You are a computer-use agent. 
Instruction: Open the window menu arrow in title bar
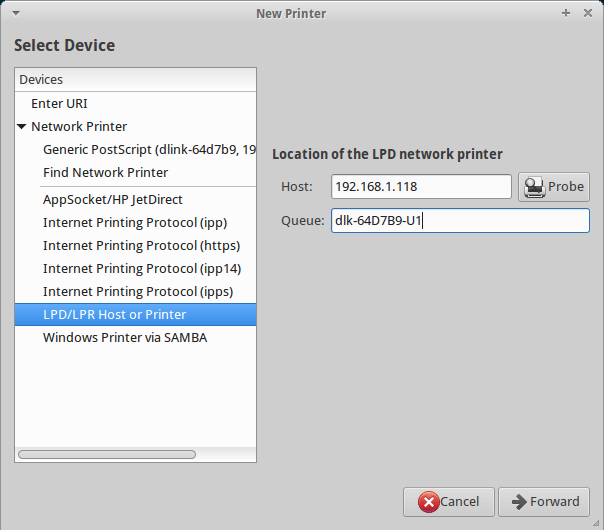[x=16, y=13]
